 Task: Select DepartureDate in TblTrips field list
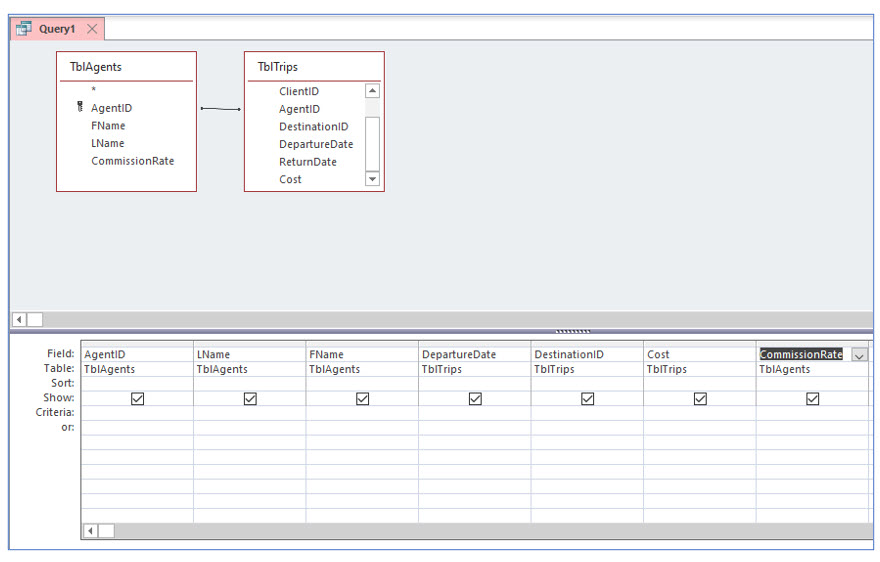tap(316, 144)
